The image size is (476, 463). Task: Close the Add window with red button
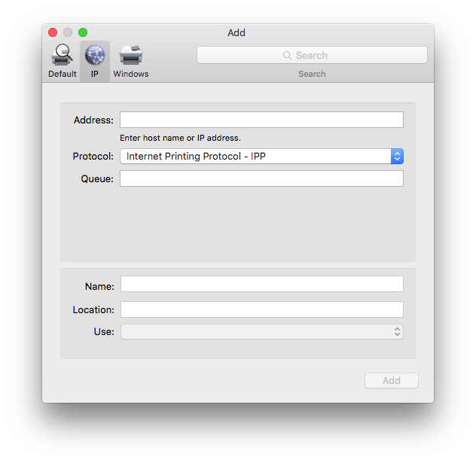pyautogui.click(x=53, y=32)
